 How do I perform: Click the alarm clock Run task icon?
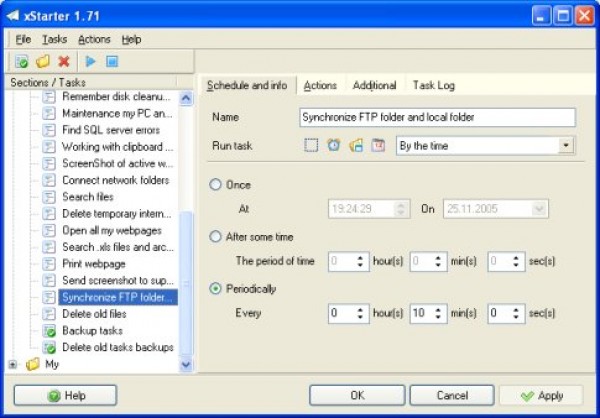(x=334, y=146)
